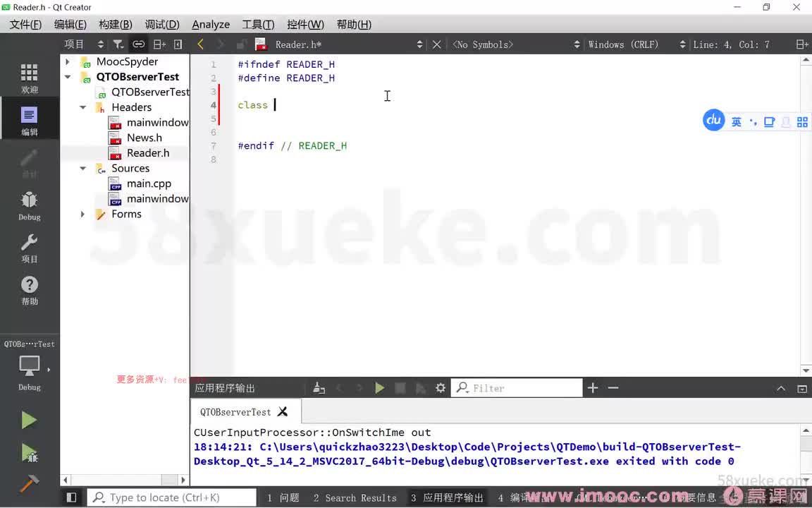Viewport: 812px width, 508px height.
Task: Collapse the QTOBserverTest project node
Action: click(68, 77)
